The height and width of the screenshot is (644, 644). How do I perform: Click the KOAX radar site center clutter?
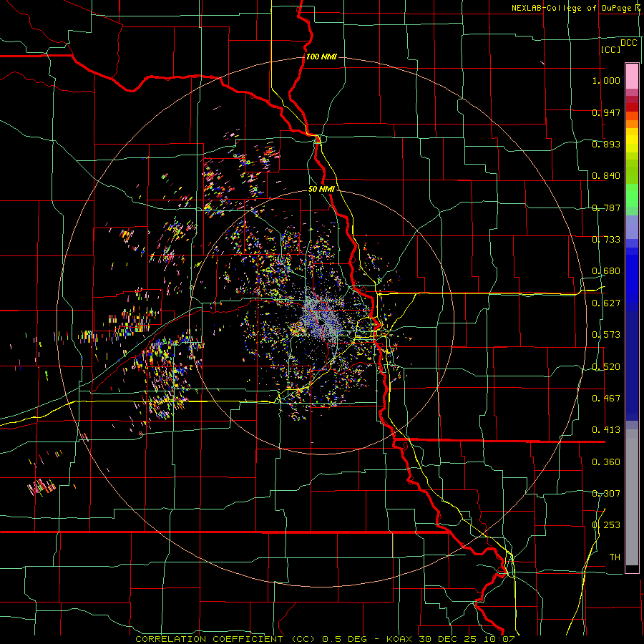323,321
